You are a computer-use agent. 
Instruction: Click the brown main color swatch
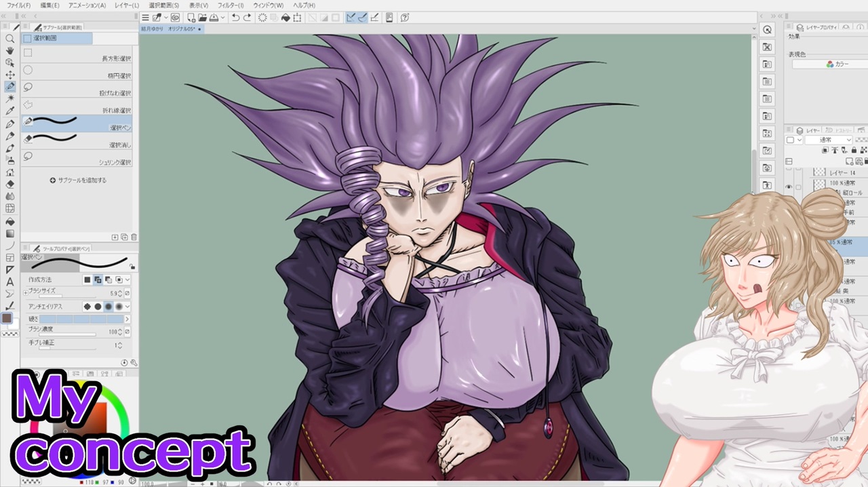7,317
